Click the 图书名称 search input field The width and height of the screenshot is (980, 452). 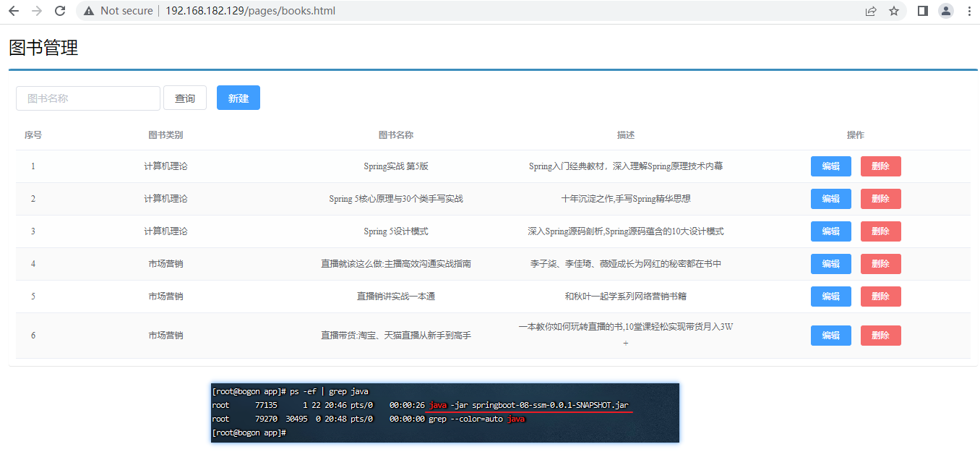[87, 98]
